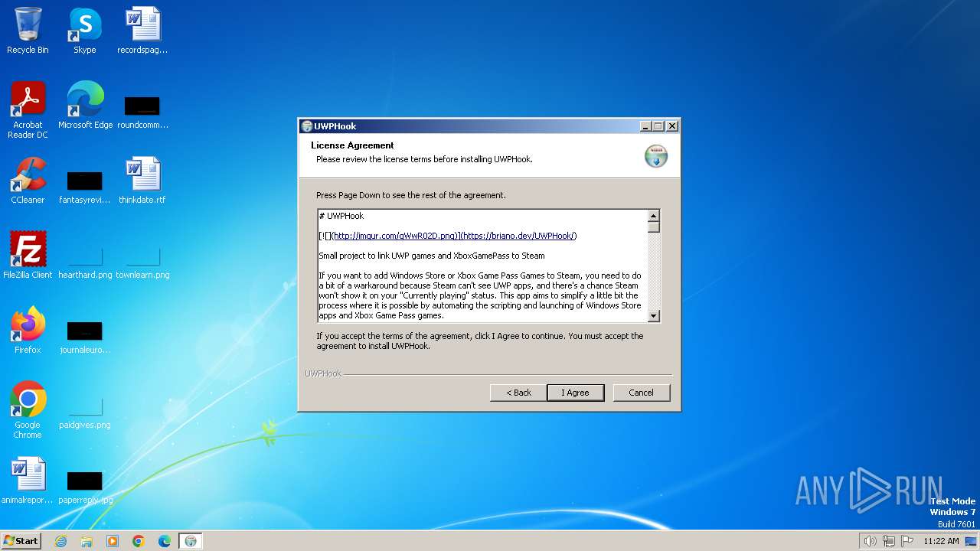Select the paperreply.jpg desktop file
The height and width of the screenshot is (551, 980).
84,487
